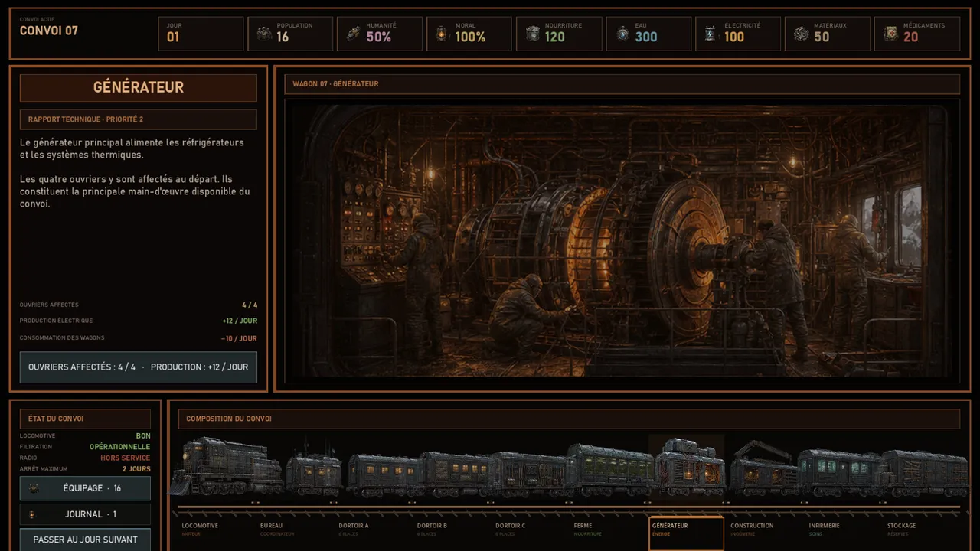Viewport: 980px width, 551px height.
Task: Click the population people icon
Action: [x=264, y=34]
